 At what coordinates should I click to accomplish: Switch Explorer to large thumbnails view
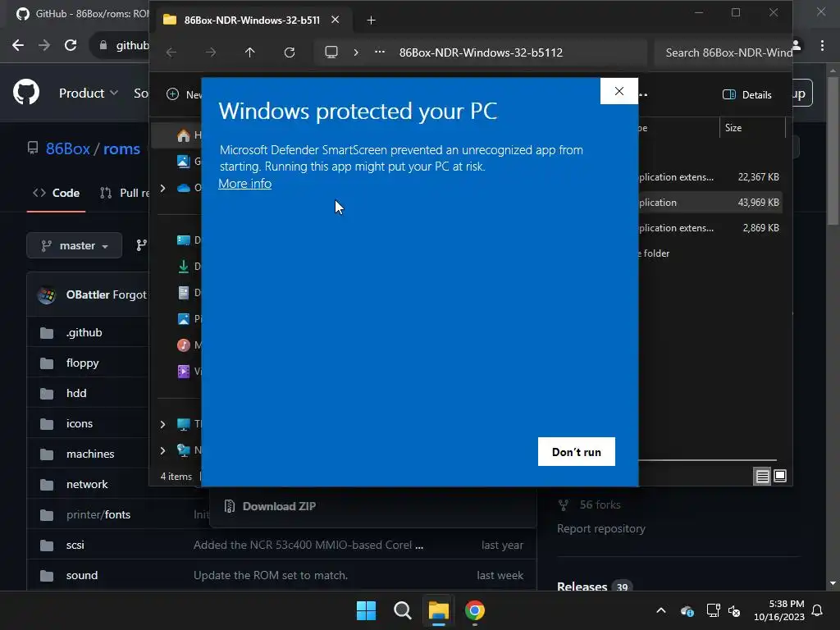pyautogui.click(x=780, y=476)
